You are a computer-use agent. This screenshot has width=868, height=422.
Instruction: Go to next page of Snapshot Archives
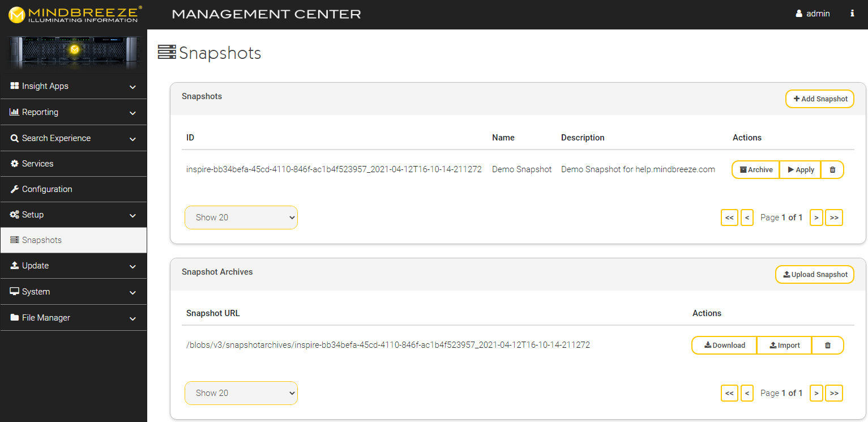[x=816, y=393]
